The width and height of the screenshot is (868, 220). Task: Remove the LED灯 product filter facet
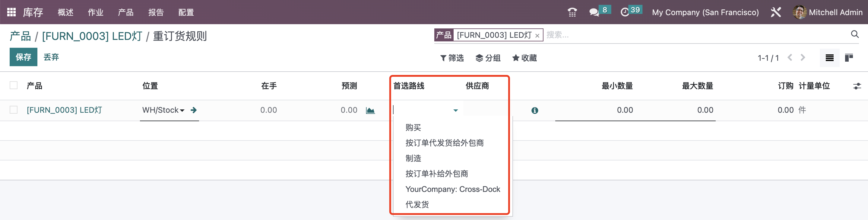(x=537, y=36)
